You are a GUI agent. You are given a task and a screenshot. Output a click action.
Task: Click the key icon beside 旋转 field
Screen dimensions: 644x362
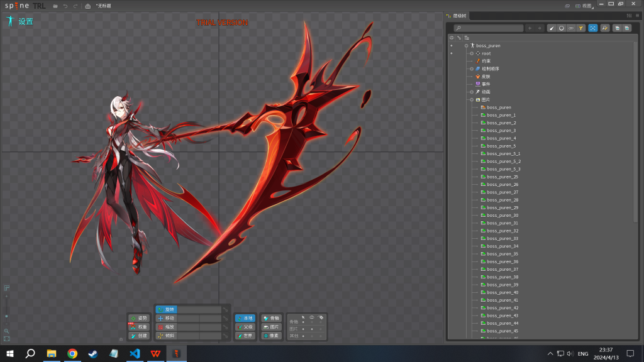pos(226,309)
